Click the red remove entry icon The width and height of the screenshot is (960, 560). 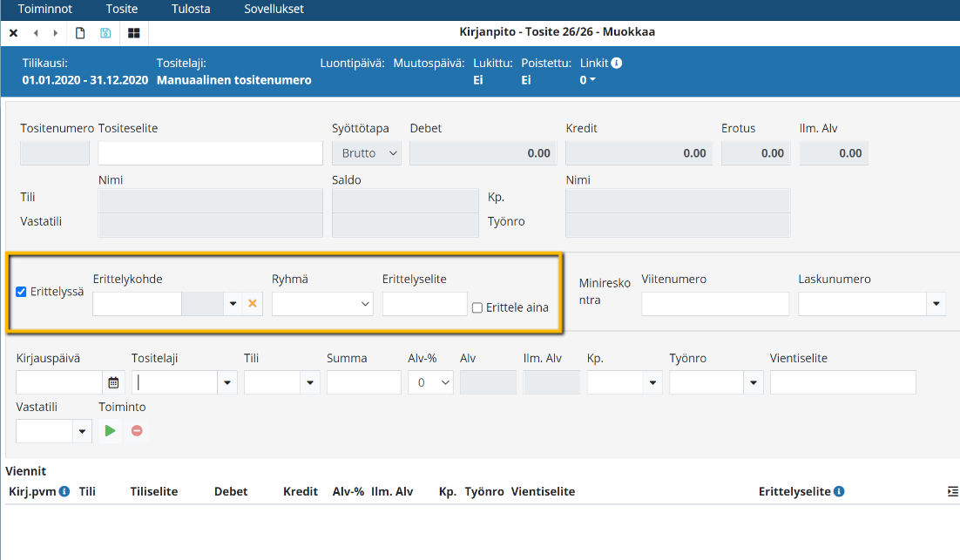click(137, 430)
